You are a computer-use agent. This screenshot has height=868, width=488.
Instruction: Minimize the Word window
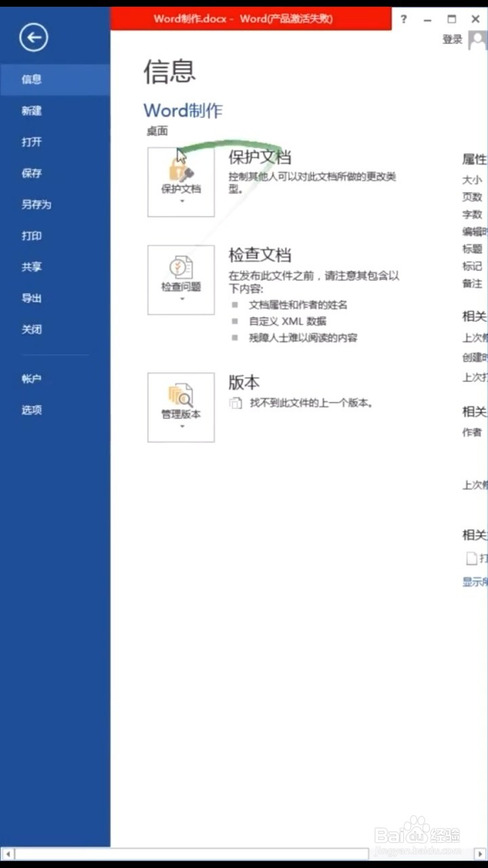click(428, 19)
